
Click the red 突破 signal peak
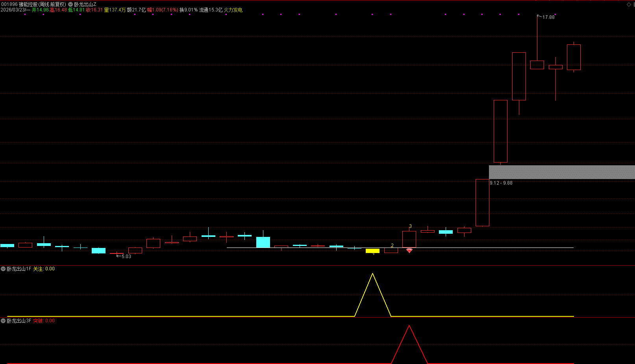409,326
